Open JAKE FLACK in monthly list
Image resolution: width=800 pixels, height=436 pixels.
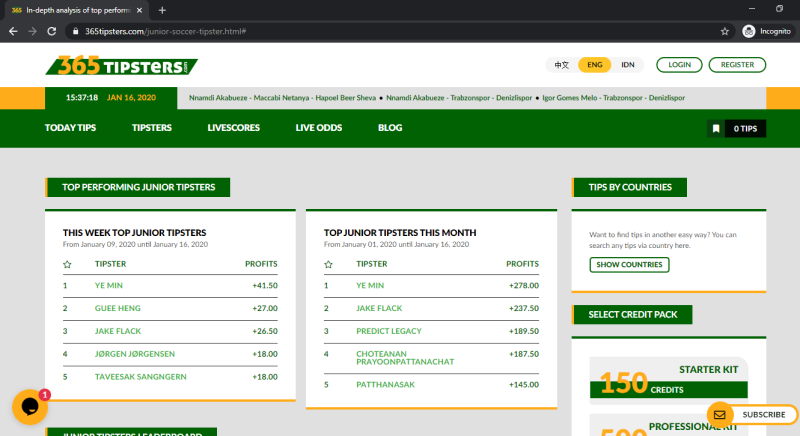pos(379,308)
